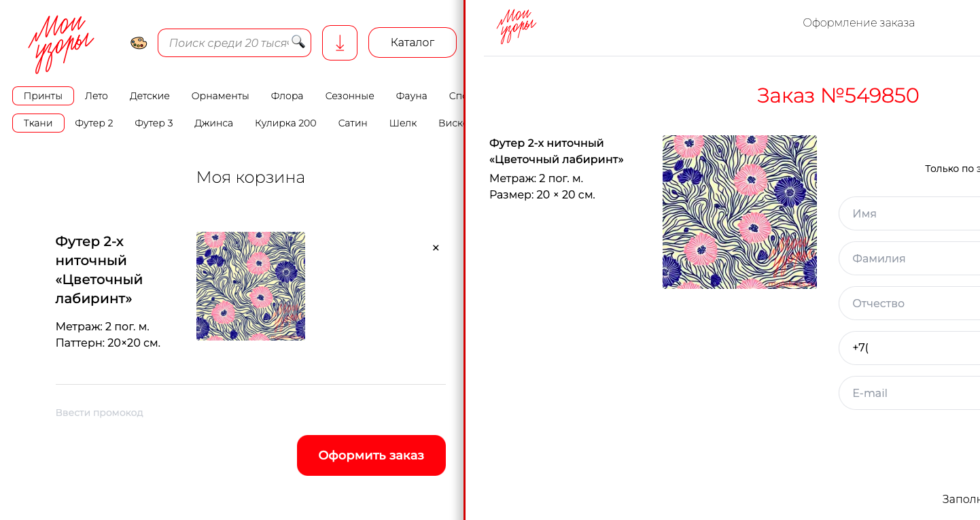Click the Мои узоры logo in cart page
This screenshot has width=980, height=520.
pyautogui.click(x=61, y=44)
